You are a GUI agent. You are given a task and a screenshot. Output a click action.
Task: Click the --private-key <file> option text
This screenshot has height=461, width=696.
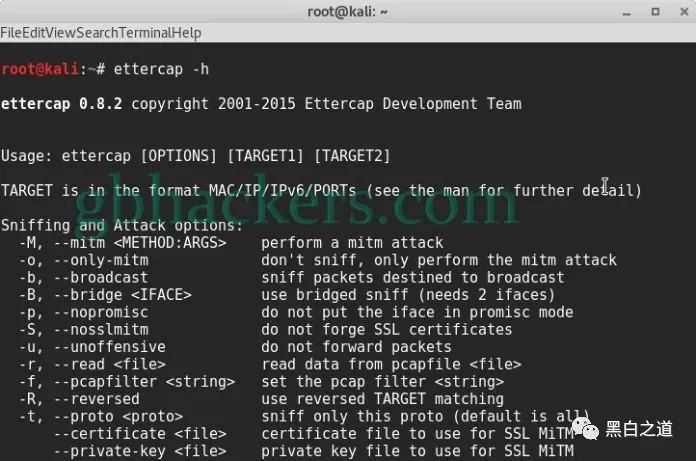[140, 451]
